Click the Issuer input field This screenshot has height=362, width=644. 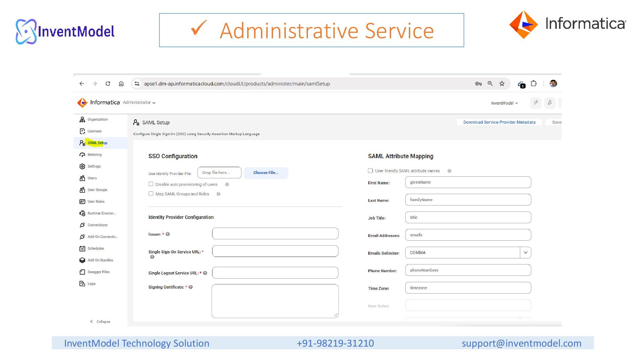click(275, 234)
